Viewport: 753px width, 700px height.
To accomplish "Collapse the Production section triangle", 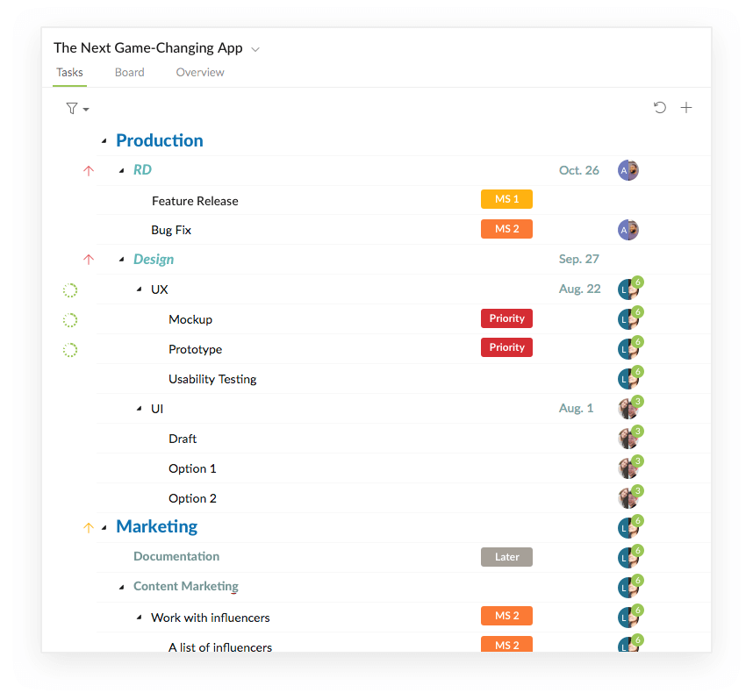I will [x=104, y=141].
